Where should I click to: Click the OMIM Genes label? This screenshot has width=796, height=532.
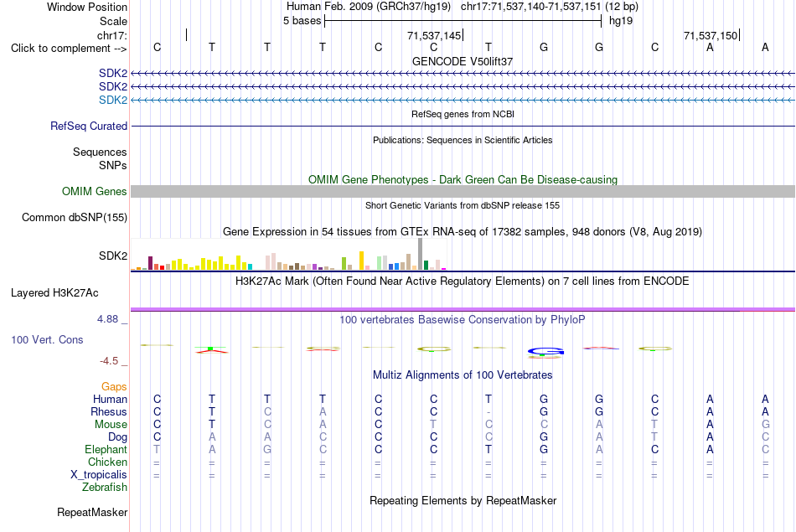pos(95,191)
